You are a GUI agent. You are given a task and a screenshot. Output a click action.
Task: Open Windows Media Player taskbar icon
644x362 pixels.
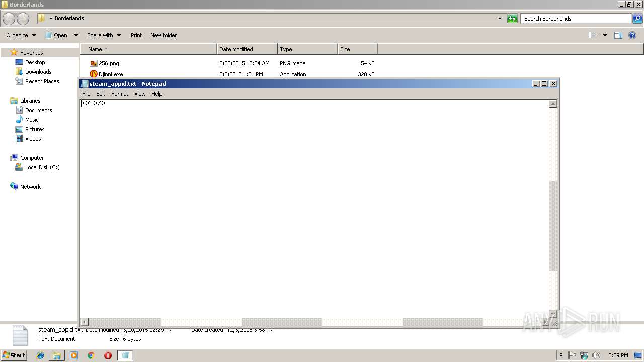click(x=74, y=355)
